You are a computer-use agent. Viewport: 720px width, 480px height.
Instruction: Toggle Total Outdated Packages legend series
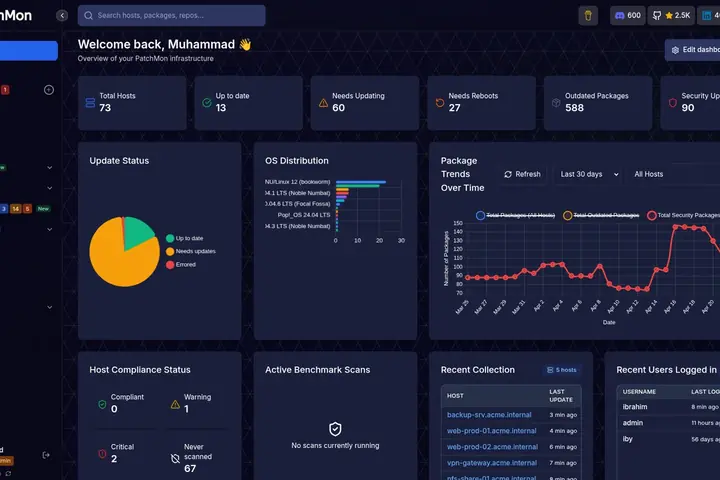601,215
